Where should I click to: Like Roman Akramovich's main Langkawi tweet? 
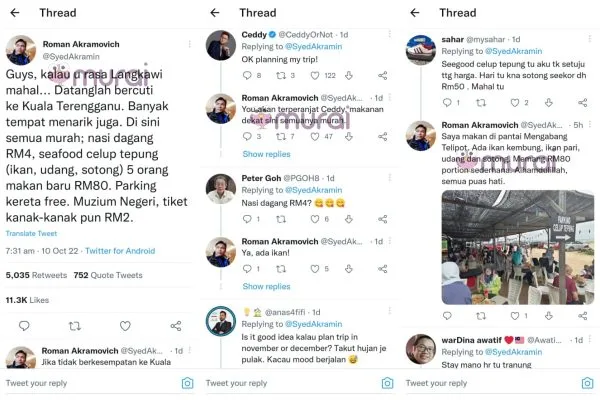(125, 326)
